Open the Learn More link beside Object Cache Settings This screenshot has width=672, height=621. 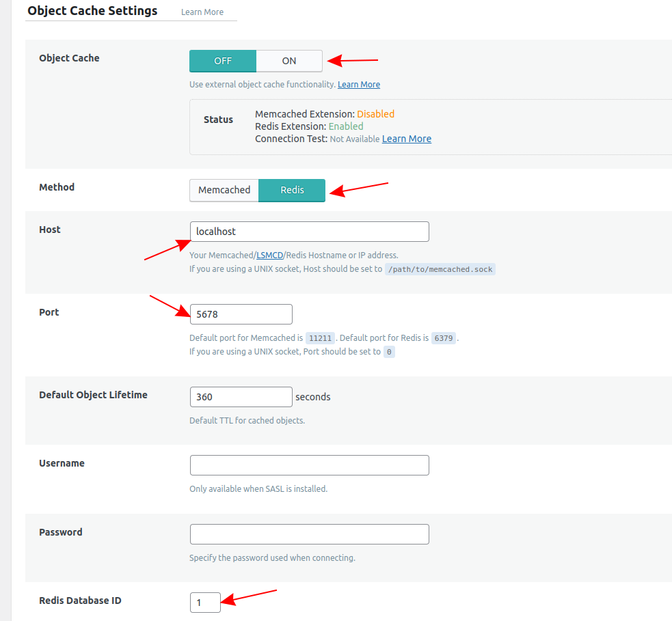tap(202, 12)
